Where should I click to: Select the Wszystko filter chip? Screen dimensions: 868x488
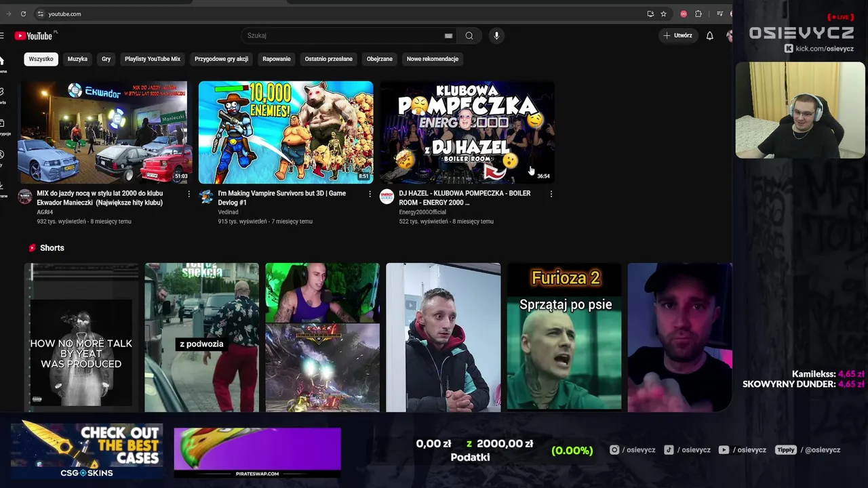(x=41, y=59)
